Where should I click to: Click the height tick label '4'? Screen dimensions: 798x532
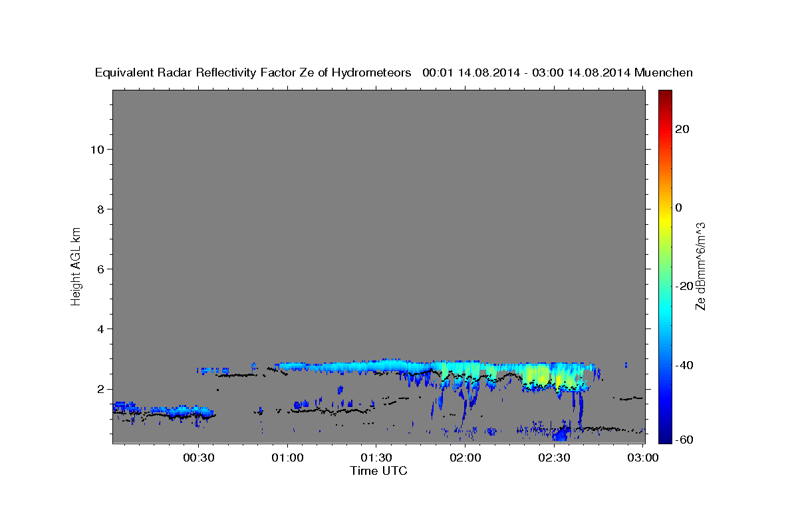(x=100, y=329)
